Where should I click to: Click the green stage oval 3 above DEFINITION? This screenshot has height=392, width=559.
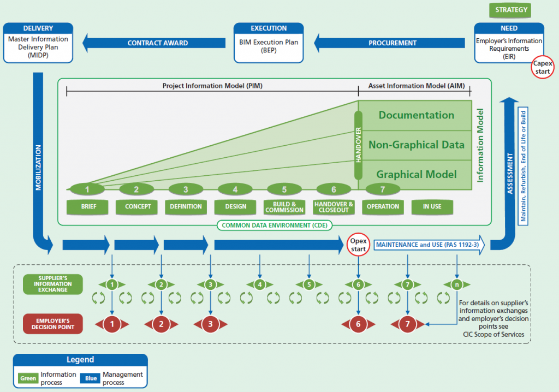(x=186, y=189)
